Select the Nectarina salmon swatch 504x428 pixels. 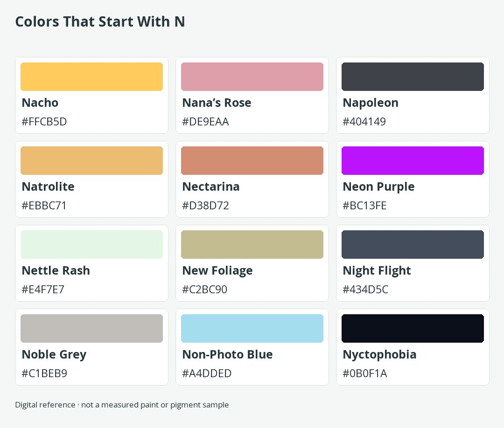tap(252, 160)
